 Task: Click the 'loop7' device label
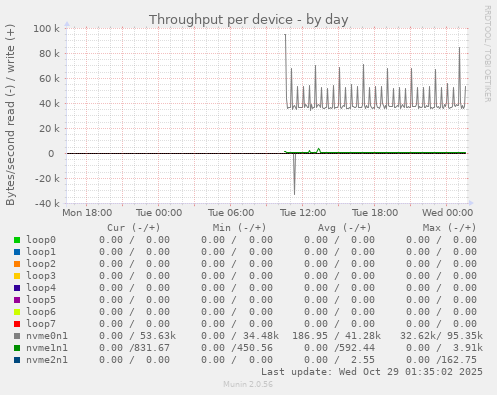tap(41, 324)
